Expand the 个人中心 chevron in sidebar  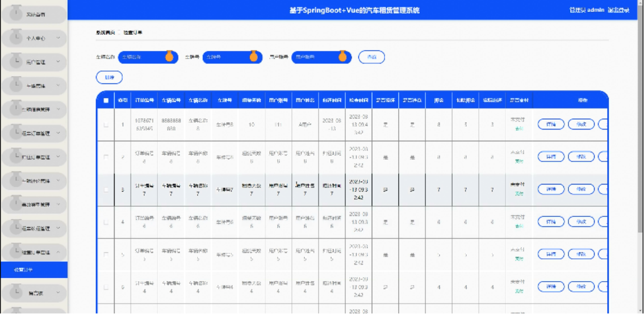point(58,38)
